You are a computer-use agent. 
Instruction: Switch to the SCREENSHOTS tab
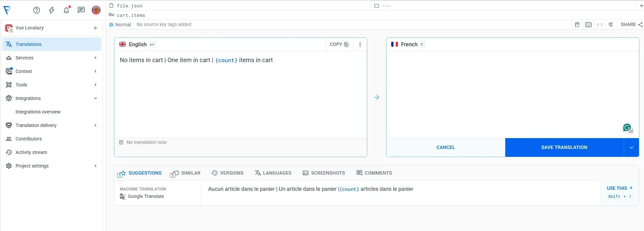(x=324, y=173)
